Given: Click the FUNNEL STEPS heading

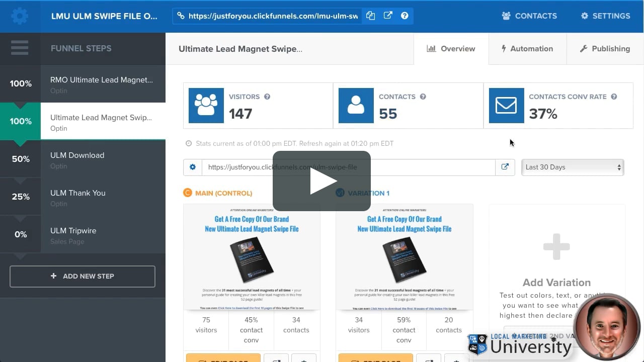Looking at the screenshot, I should 81,48.
